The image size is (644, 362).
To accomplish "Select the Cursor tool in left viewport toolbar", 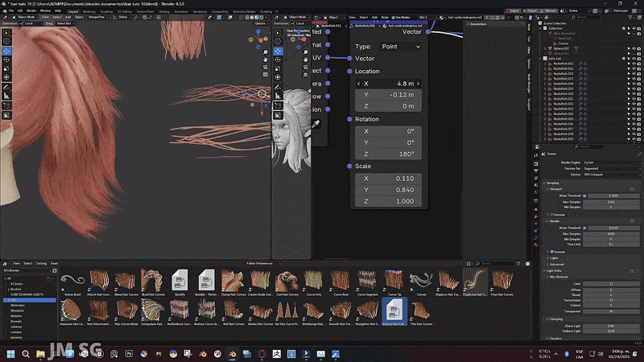I will tap(6, 42).
